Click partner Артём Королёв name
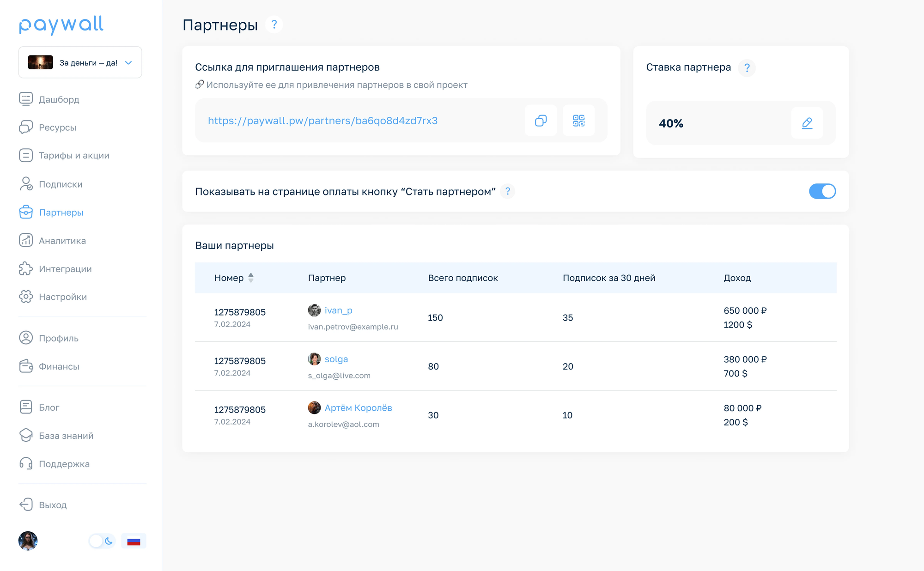Screen dimensions: 924x571 (358, 408)
